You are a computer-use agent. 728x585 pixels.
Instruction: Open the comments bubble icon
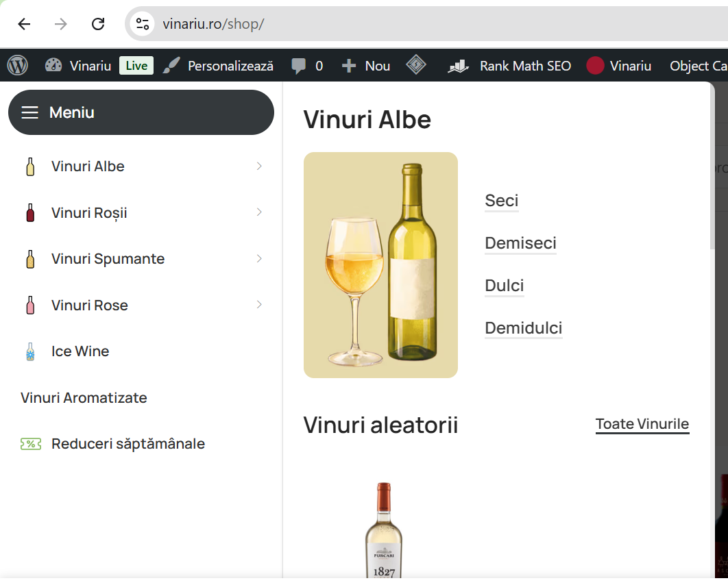tap(298, 66)
